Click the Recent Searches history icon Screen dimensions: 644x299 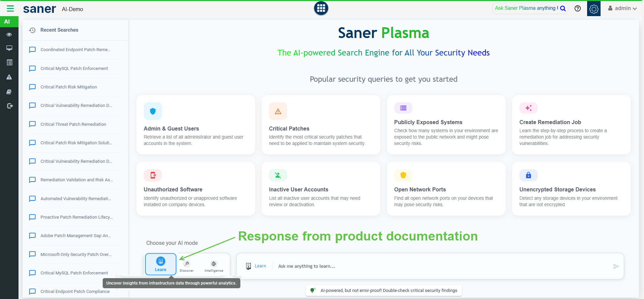tap(32, 30)
